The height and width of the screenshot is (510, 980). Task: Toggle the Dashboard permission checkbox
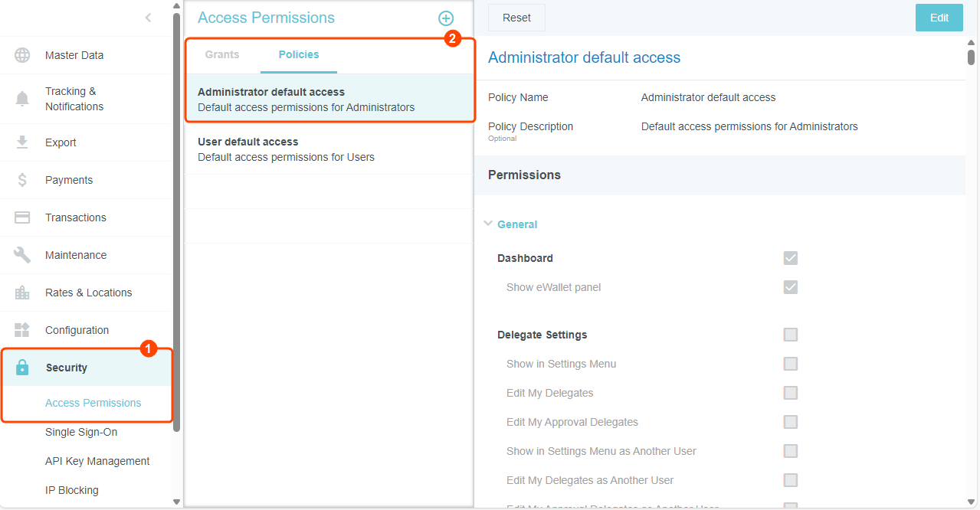(x=790, y=258)
